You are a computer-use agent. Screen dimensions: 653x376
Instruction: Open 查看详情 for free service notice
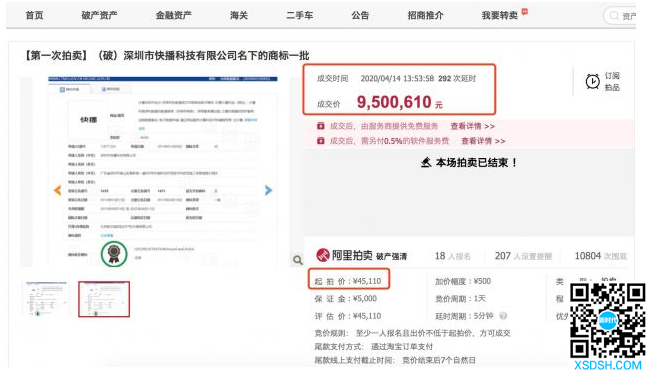[472, 126]
